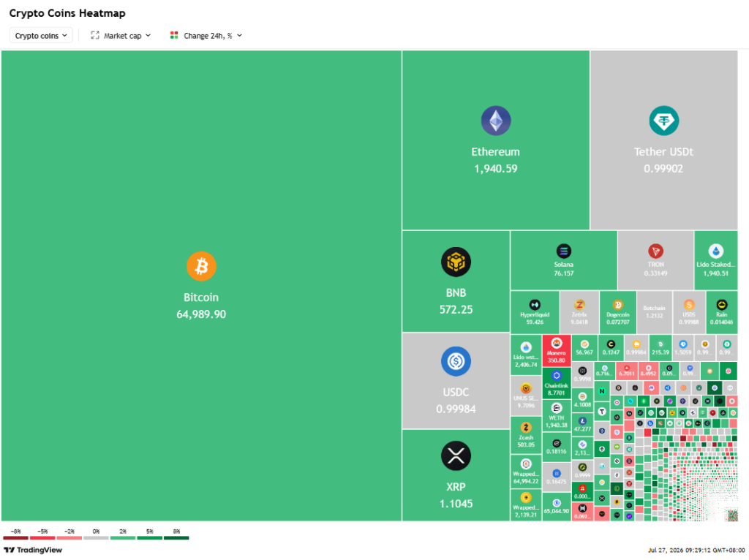The image size is (749, 560).
Task: Click the Hyperliquid logo icon
Action: point(535,305)
